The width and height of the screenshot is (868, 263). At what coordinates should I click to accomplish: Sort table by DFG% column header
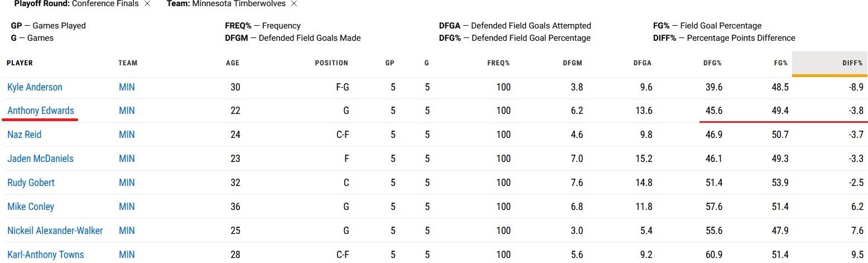pos(712,63)
